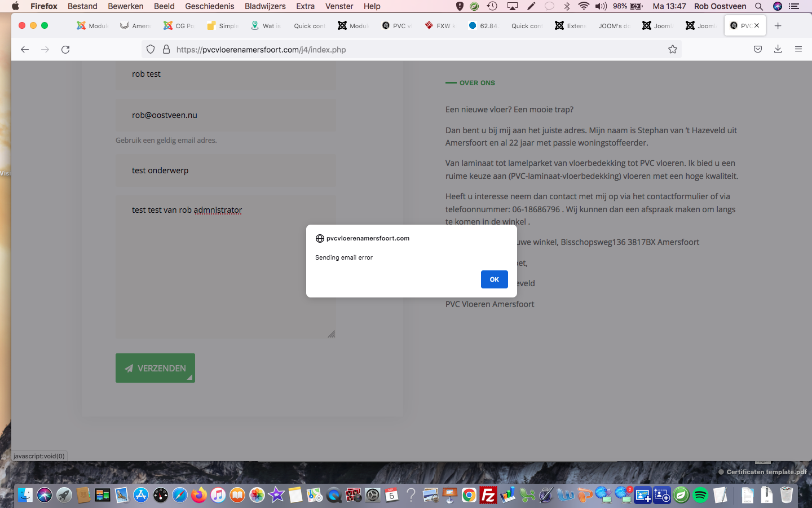Switch to the FXW tab
Image resolution: width=812 pixels, height=508 pixels.
[440, 25]
